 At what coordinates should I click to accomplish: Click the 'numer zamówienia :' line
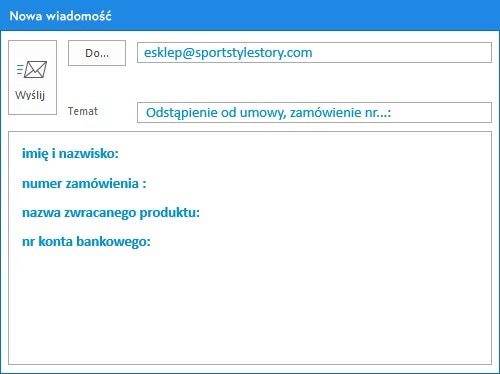point(84,183)
